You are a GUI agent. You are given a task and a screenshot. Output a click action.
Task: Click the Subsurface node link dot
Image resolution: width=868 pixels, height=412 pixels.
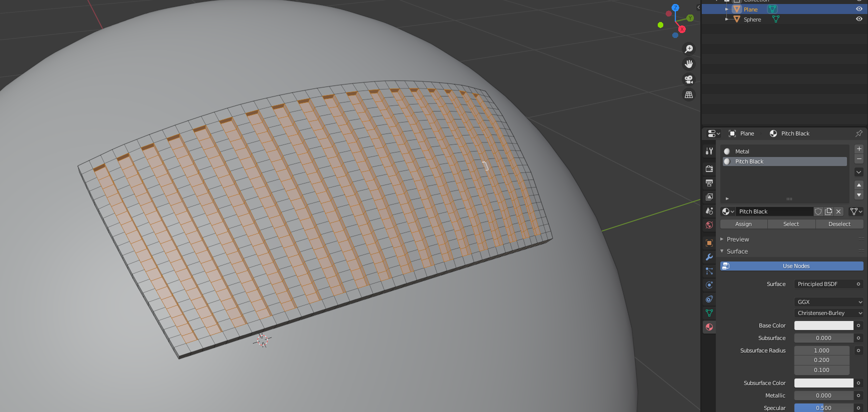point(858,338)
